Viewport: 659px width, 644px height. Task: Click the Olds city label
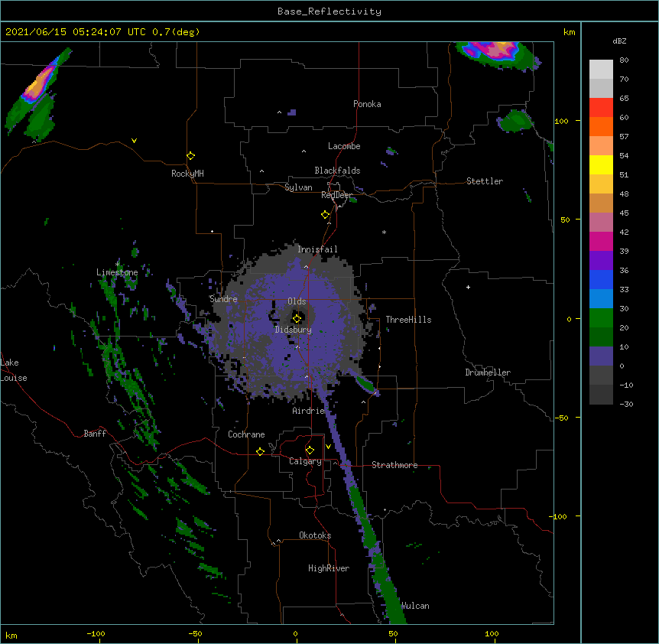click(x=297, y=301)
